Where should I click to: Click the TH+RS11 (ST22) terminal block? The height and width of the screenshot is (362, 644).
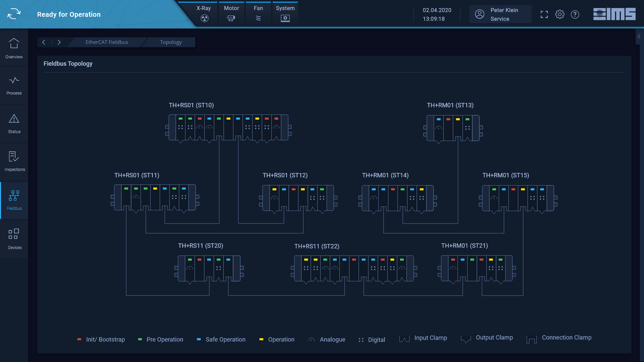pos(354,268)
